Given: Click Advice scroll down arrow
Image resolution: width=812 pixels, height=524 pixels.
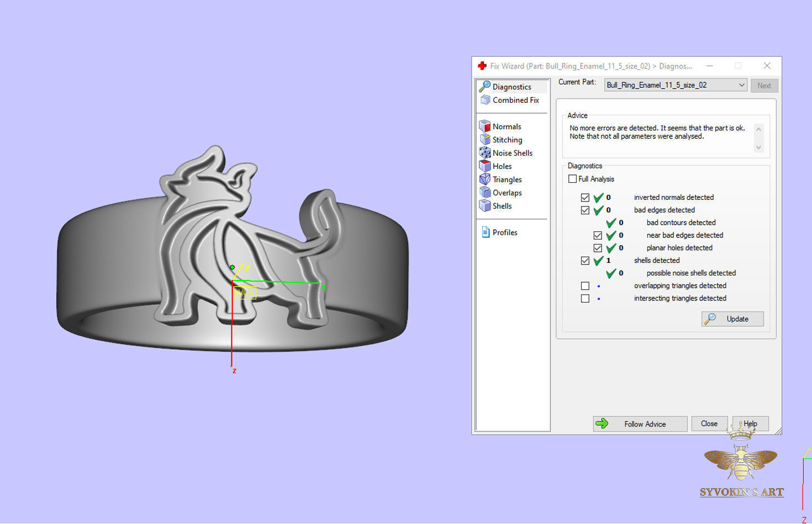Looking at the screenshot, I should click(758, 147).
